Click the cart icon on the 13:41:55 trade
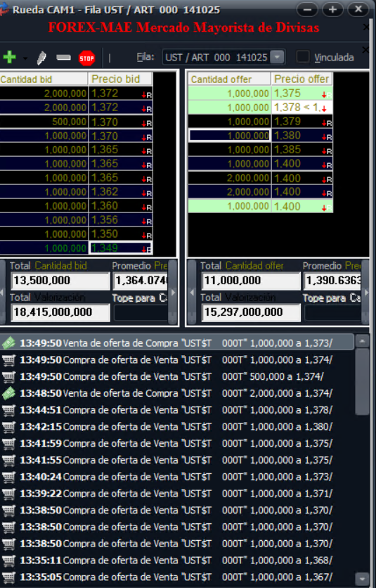Image resolution: width=376 pixels, height=588 pixels. (8, 460)
